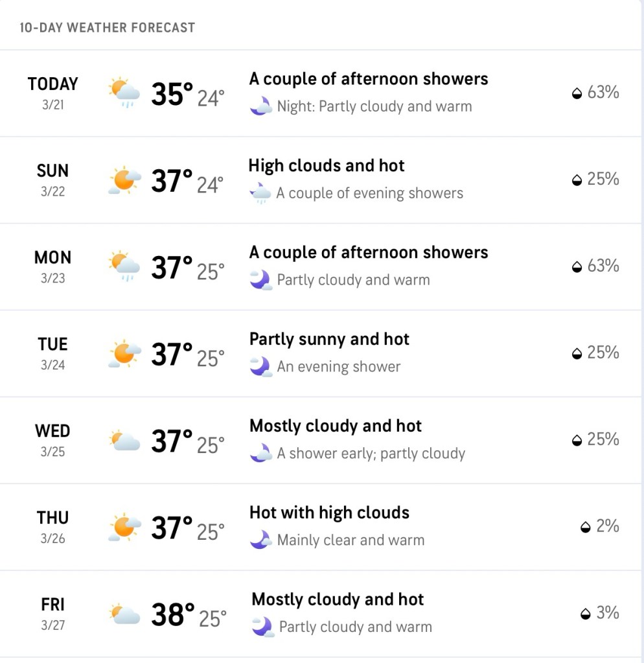The image size is (644, 663).
Task: Click Thursday's precipitation droplet icon
Action: point(586,527)
